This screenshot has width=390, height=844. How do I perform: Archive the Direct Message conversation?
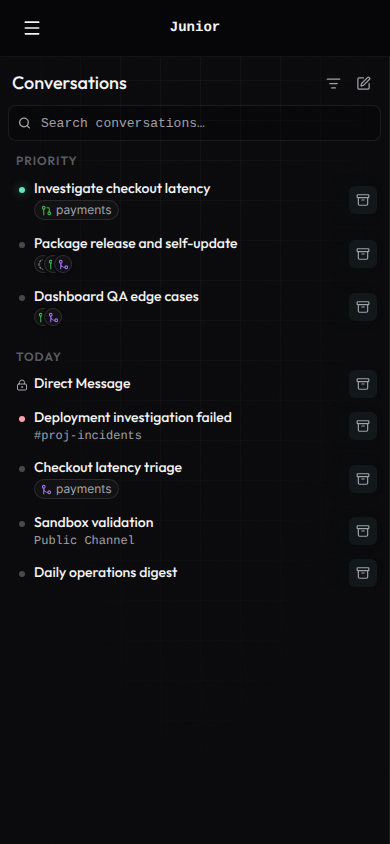click(363, 384)
